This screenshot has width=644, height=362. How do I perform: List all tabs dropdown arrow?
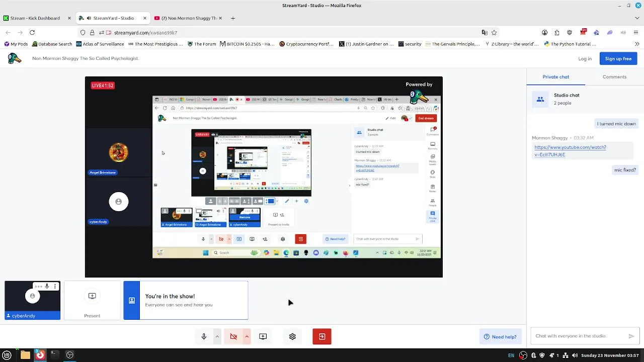637,18
